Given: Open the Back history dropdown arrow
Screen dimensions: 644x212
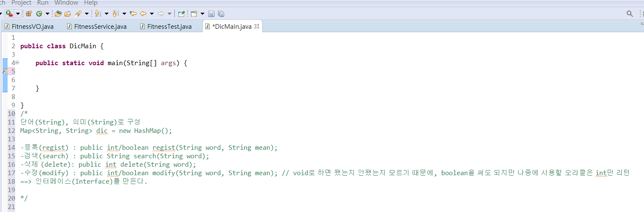Looking at the screenshot, I should pos(152,14).
